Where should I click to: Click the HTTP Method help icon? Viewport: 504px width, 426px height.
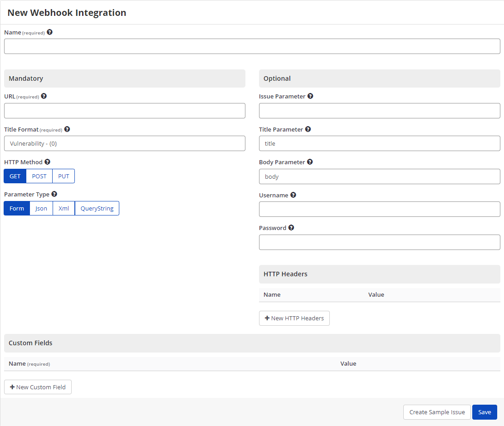coord(47,162)
